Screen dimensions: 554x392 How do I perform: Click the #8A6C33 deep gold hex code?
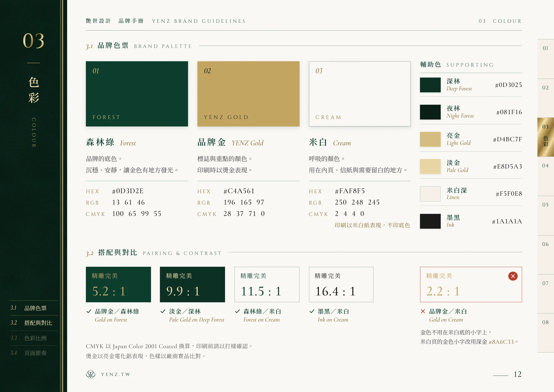[501, 342]
